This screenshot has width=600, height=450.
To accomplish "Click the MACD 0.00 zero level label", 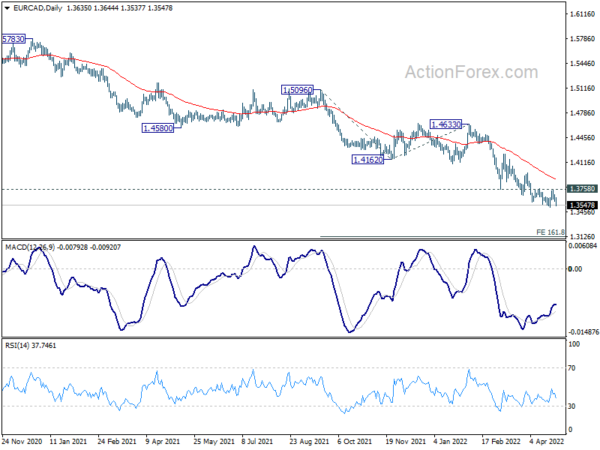I will pyautogui.click(x=575, y=269).
